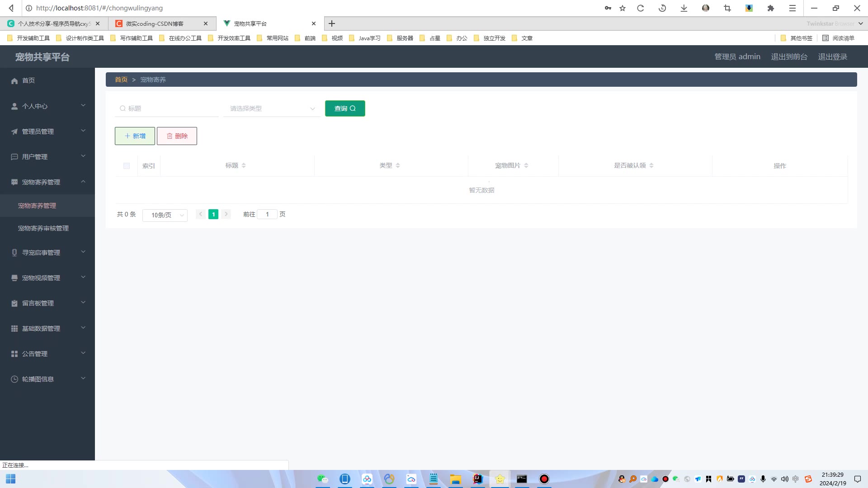Open 宠物寄养审核管理 submenu item
Screen dimensions: 868x488
[43, 228]
